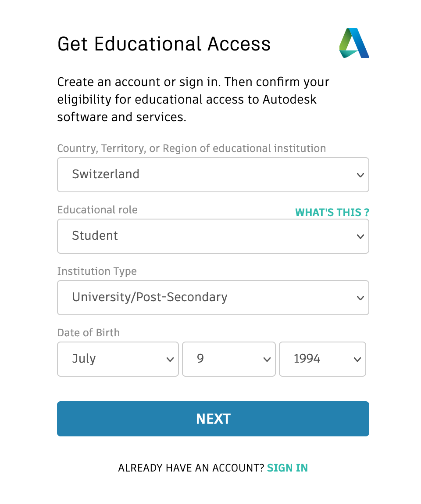This screenshot has width=421, height=504.
Task: Click the chevron arrow beside 1994
Action: [357, 359]
